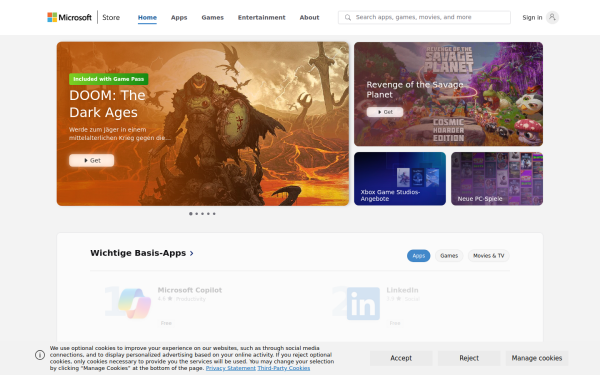Click the Microsoft Copilot app icon
This screenshot has height=375, width=600.
tap(134, 303)
